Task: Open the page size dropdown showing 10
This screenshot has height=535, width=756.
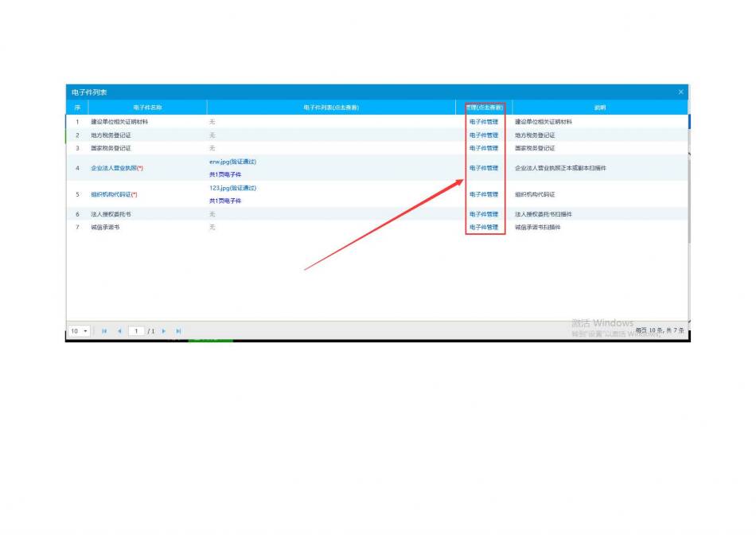Action: 79,331
